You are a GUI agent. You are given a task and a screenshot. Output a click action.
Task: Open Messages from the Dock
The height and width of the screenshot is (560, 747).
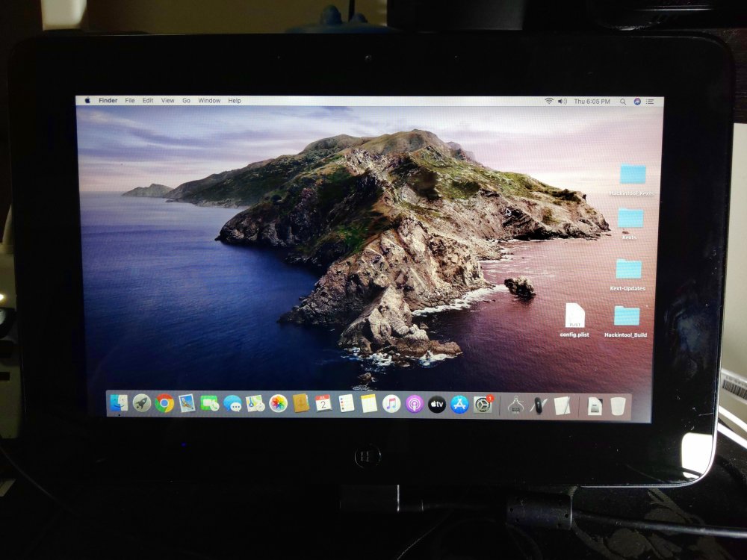232,404
